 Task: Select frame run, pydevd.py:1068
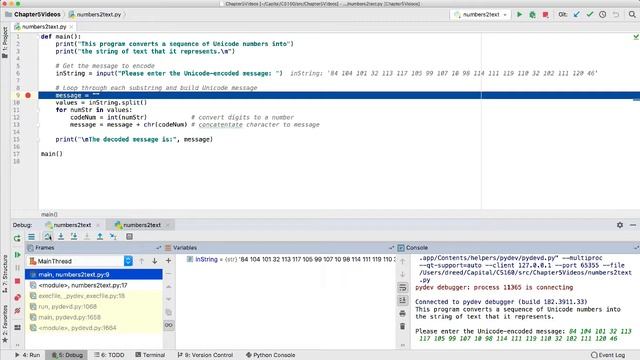click(94, 307)
